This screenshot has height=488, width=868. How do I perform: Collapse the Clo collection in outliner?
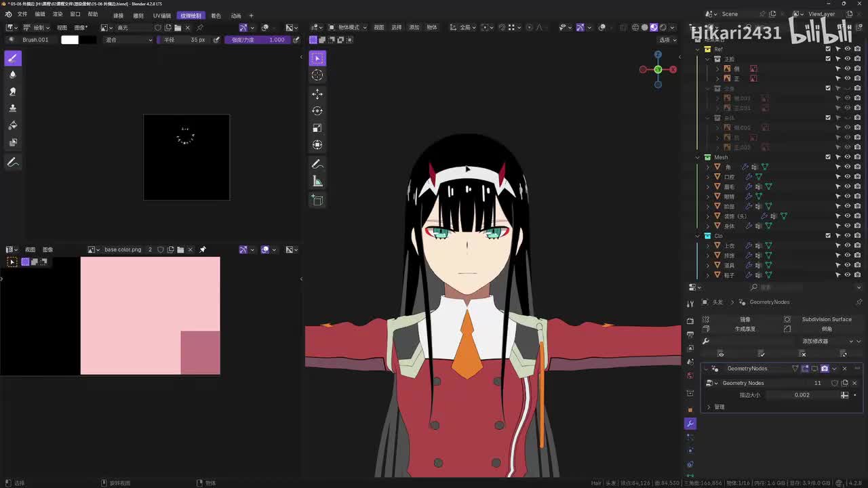click(x=698, y=236)
